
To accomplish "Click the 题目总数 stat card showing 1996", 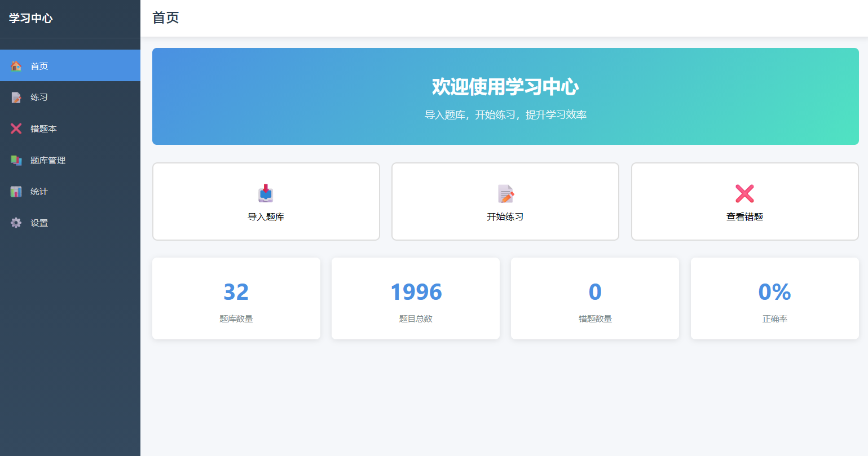I will (x=416, y=299).
